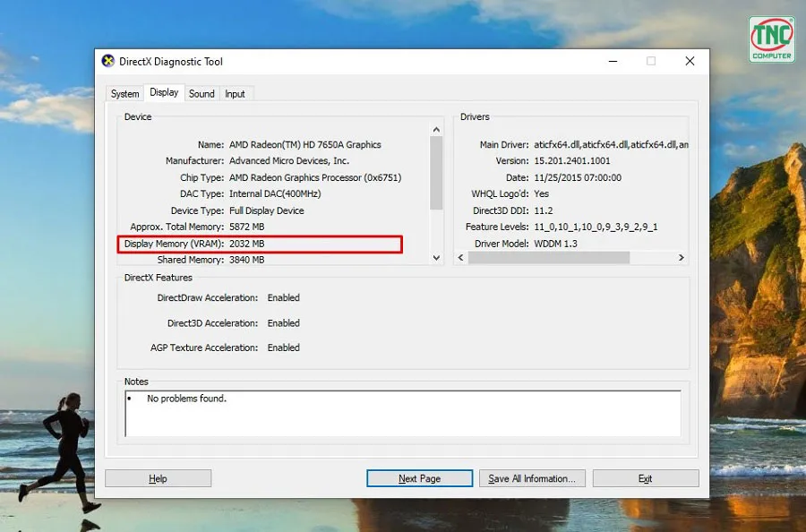This screenshot has height=532, width=806.
Task: Click the WHQL Logo'd value "Yes"
Action: click(x=541, y=193)
